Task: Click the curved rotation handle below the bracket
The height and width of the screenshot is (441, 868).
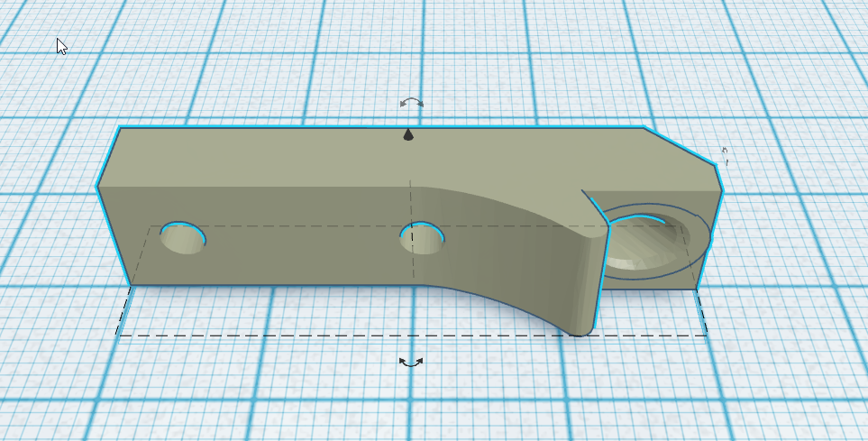Action: coord(411,363)
